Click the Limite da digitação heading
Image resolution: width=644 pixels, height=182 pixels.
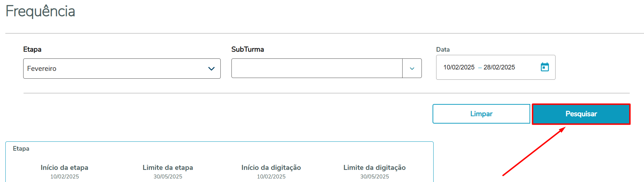[x=374, y=167]
